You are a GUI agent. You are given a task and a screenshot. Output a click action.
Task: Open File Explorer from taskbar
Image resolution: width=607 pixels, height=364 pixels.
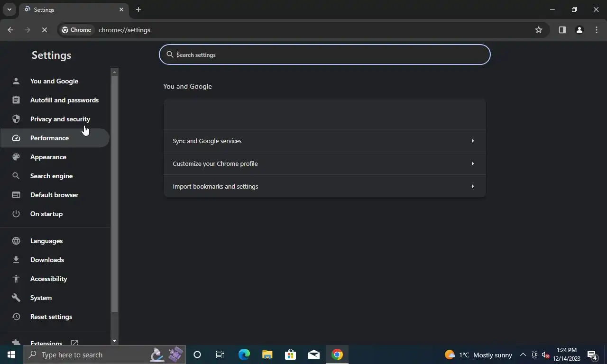pos(267,355)
